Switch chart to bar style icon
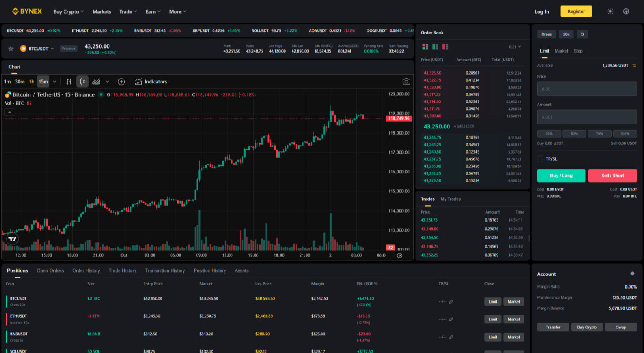Image resolution: width=644 pixels, height=353 pixels. (69, 82)
